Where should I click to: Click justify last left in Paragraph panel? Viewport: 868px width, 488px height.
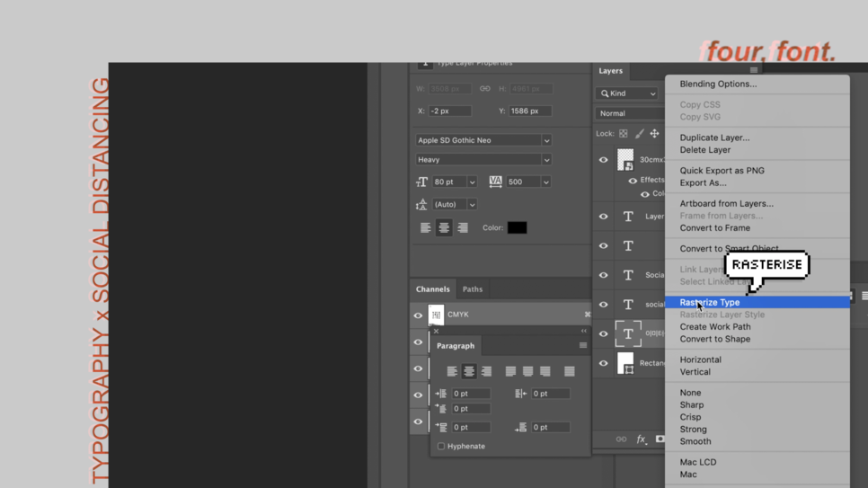coord(510,371)
